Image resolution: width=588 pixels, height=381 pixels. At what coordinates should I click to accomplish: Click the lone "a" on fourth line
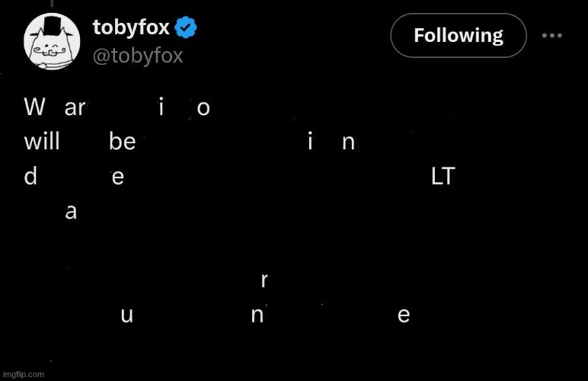coord(71,212)
